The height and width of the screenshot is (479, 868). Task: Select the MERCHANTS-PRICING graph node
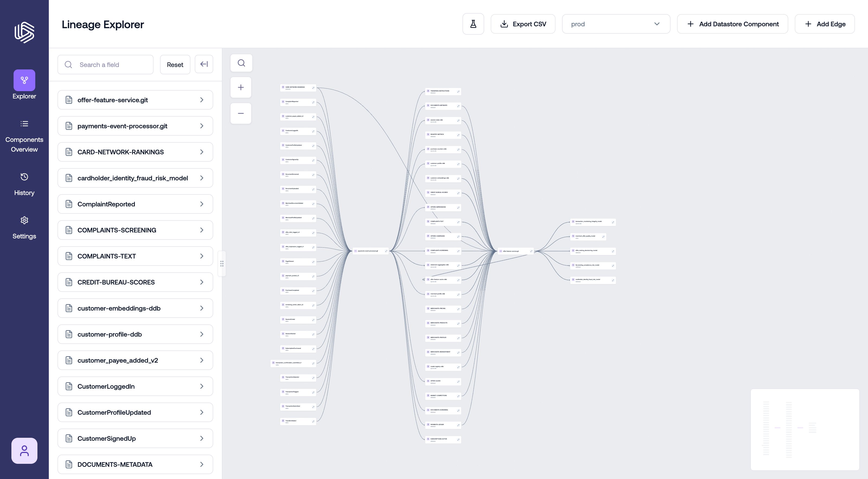tap(443, 309)
